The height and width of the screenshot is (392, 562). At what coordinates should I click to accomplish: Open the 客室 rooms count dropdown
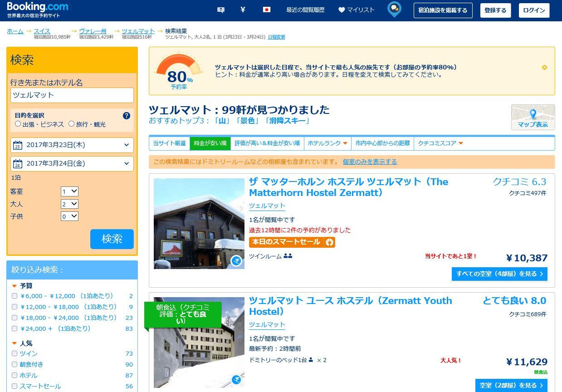coord(69,191)
